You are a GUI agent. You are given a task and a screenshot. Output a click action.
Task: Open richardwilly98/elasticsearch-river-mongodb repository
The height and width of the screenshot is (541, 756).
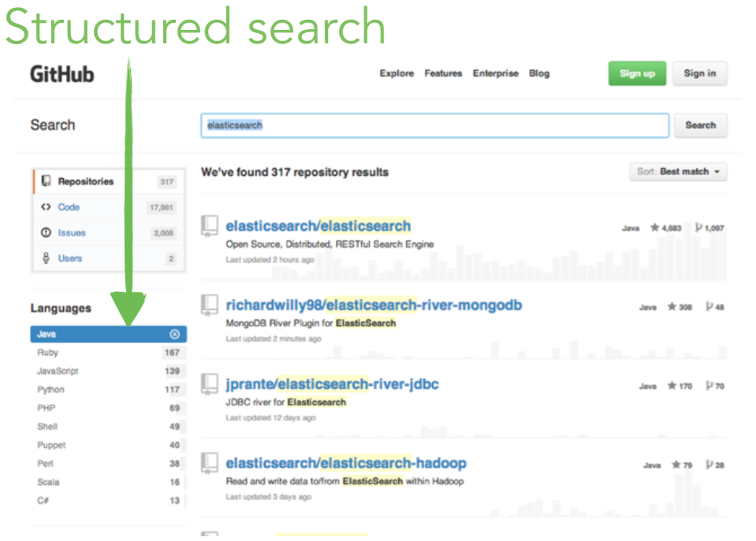click(x=374, y=304)
